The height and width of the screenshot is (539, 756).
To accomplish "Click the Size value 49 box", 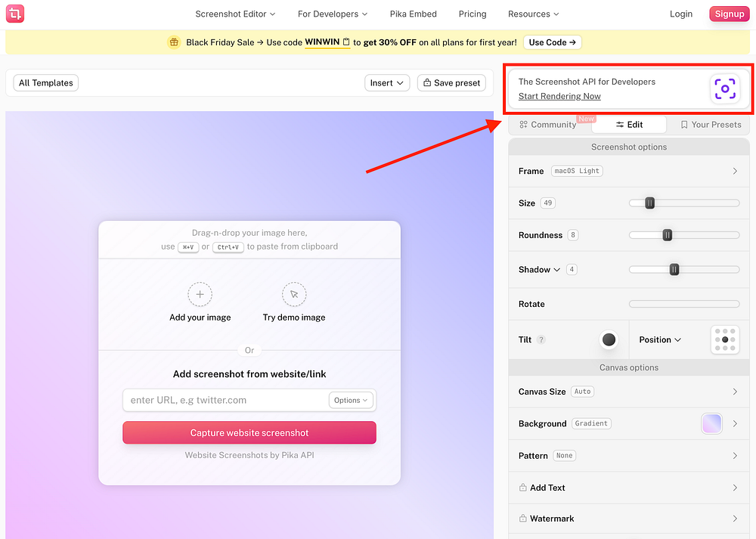I will pyautogui.click(x=547, y=203).
